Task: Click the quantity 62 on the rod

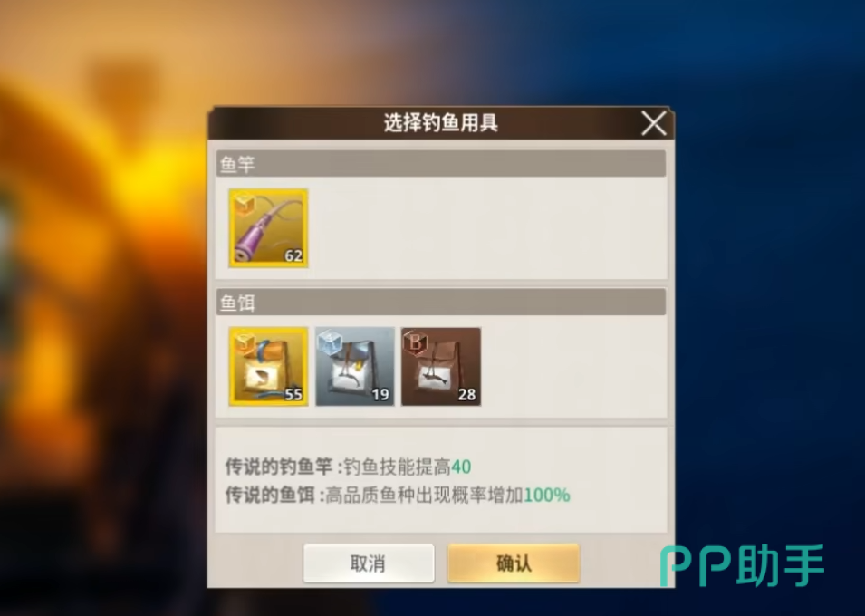Action: point(293,255)
